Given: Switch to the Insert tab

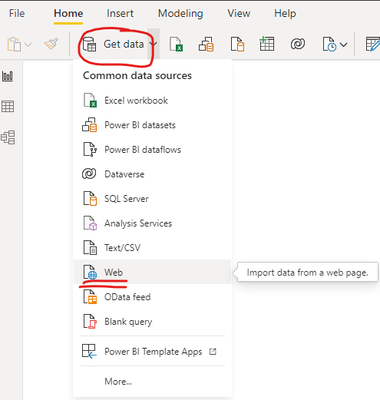Looking at the screenshot, I should click(120, 13).
